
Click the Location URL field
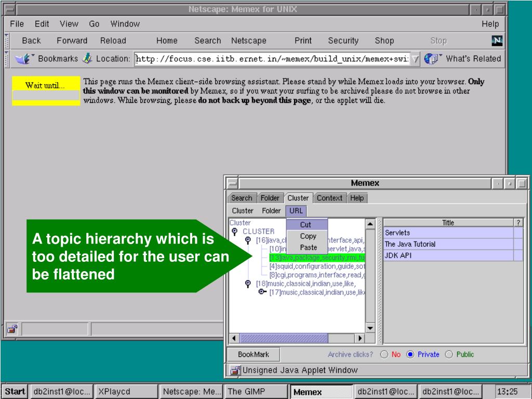coord(272,59)
